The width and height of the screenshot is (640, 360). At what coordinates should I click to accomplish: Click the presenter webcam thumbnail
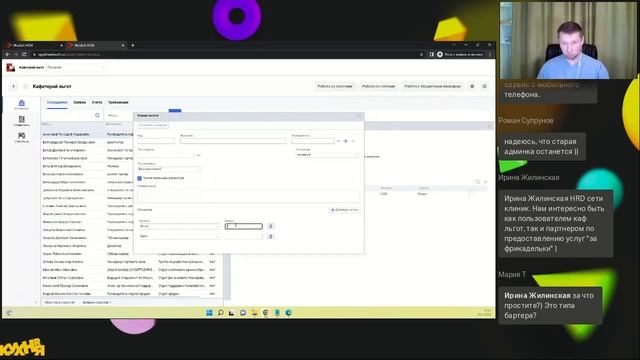[568, 40]
